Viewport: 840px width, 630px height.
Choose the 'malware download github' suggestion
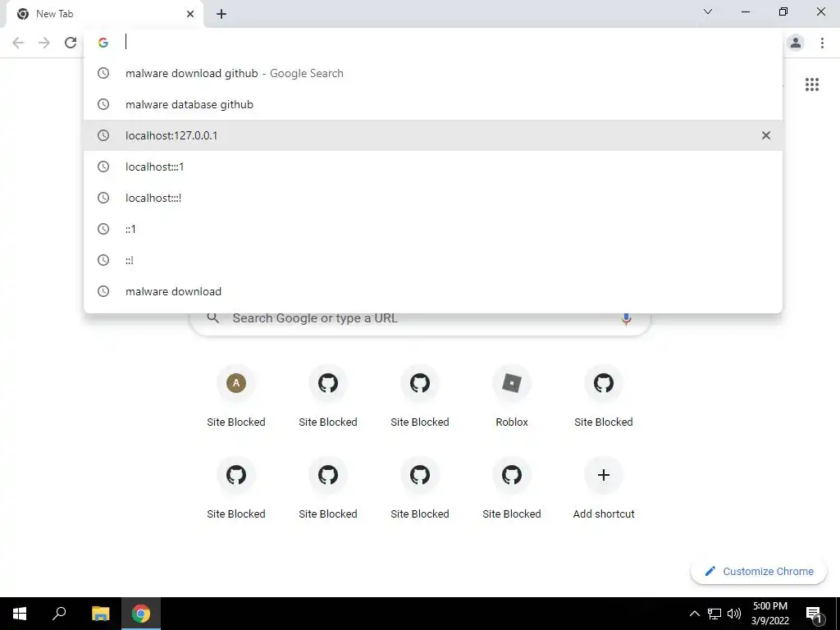coord(433,73)
